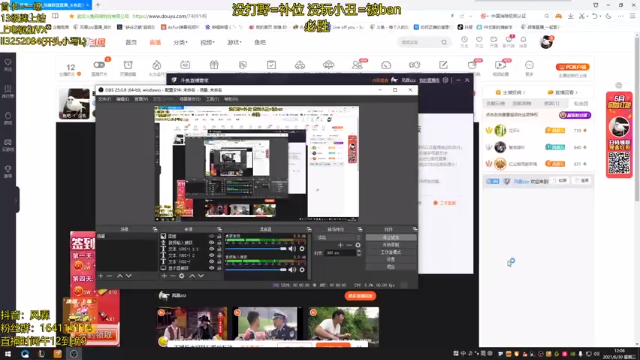Image resolution: width=640 pixels, height=360 pixels.
Task: Hide the 显示器捕获 source via eye icon
Action: (x=211, y=268)
